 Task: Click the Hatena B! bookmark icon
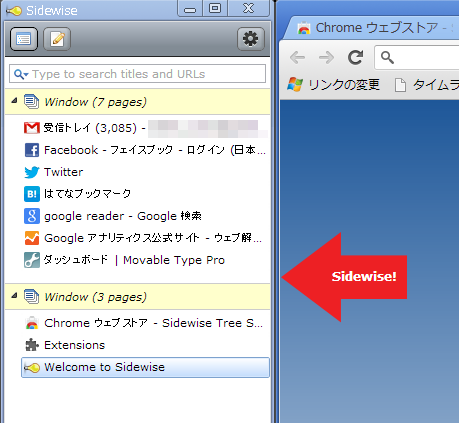tap(32, 194)
